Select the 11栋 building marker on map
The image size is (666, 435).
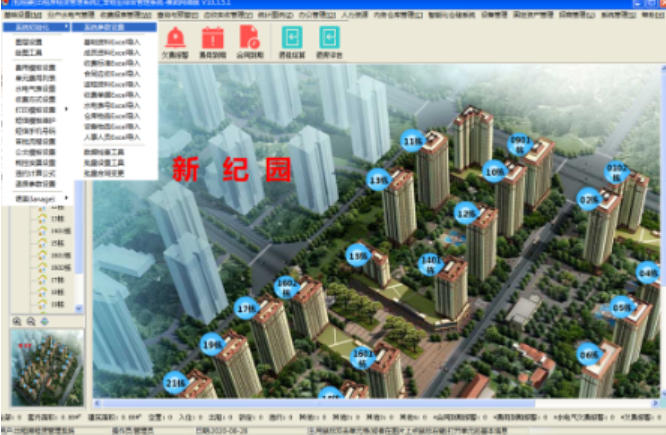tap(412, 141)
